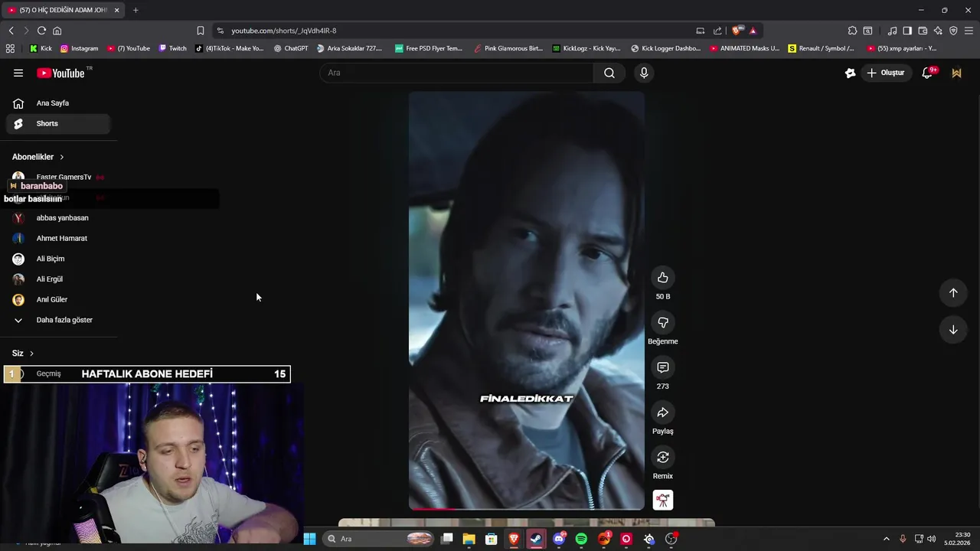Viewport: 980px width, 551px height.
Task: Click the browser home icon
Action: pos(57,31)
